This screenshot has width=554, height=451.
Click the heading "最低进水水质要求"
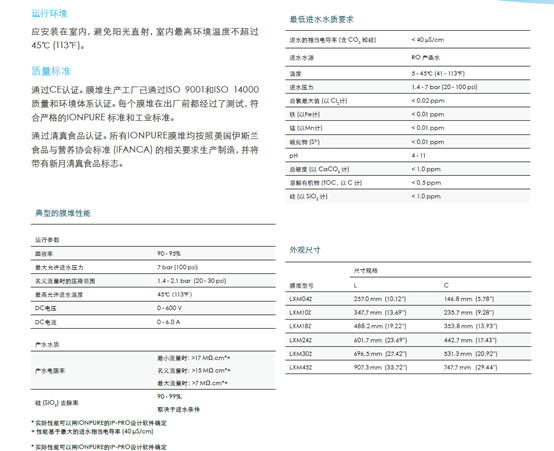click(321, 19)
